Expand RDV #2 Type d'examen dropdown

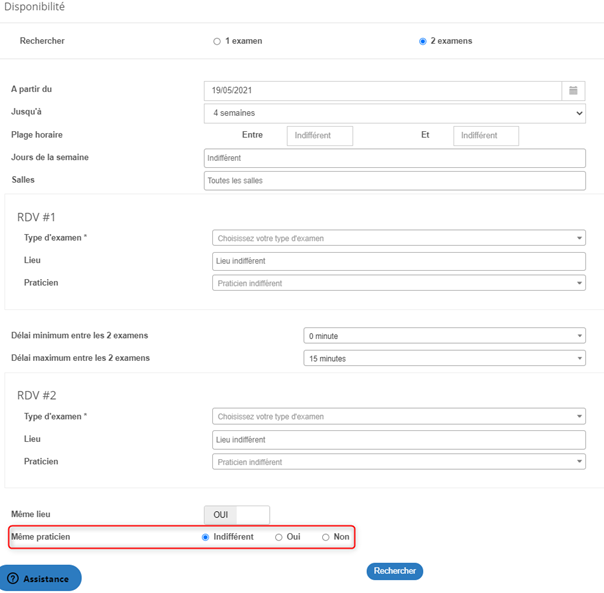398,416
